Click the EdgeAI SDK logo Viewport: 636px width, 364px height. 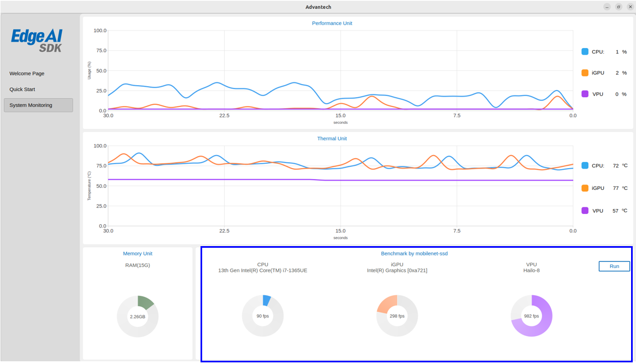point(37,41)
